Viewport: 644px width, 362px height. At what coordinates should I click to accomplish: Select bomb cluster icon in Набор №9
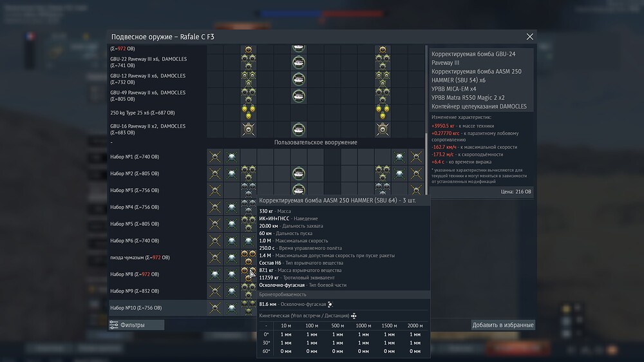pos(248,291)
